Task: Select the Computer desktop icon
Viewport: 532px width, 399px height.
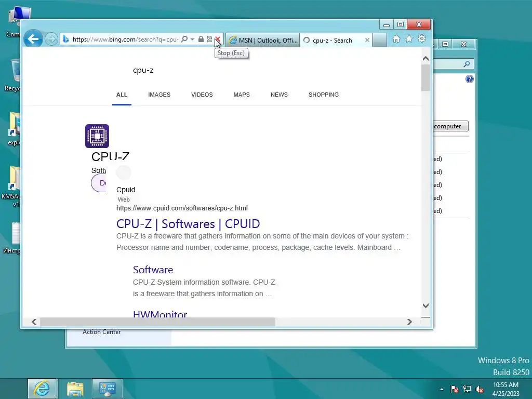Action: click(13, 22)
